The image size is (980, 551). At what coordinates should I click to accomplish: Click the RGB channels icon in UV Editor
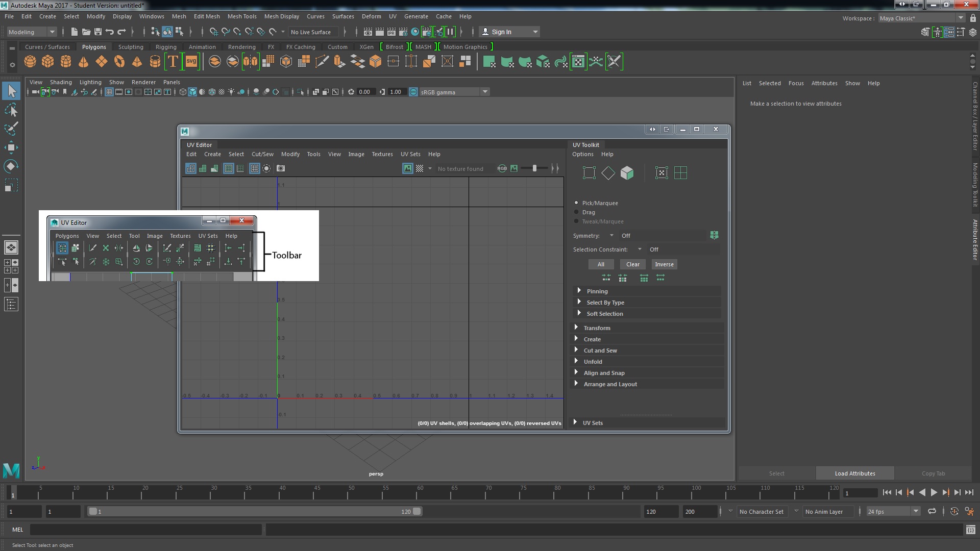(x=502, y=168)
